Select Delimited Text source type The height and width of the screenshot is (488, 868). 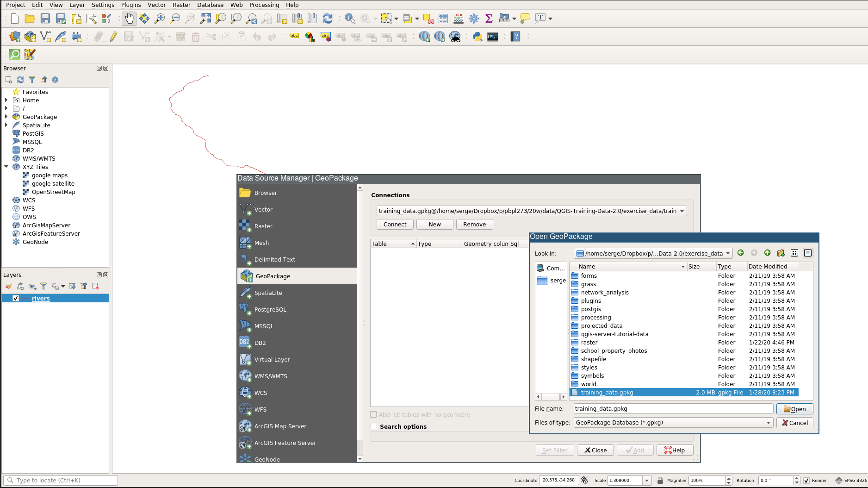274,259
